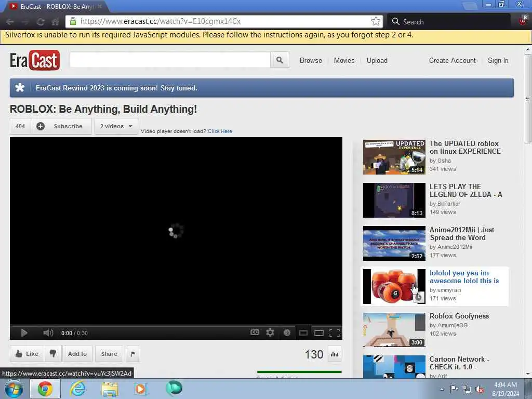Open the Upload page link
The width and height of the screenshot is (532, 399).
click(x=377, y=60)
